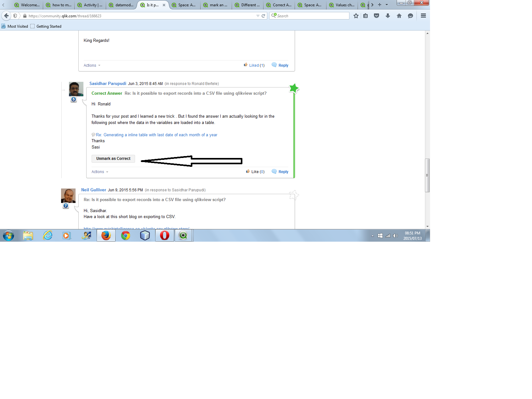Click in the browser Search field
Screen dimensions: 532x399
pyautogui.click(x=309, y=16)
